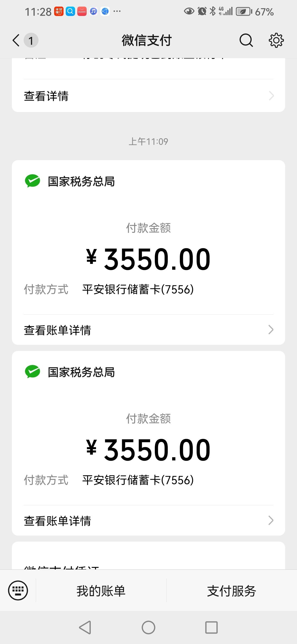This screenshot has height=644, width=297.
Task: Tap the Android home circle button
Action: click(x=148, y=627)
